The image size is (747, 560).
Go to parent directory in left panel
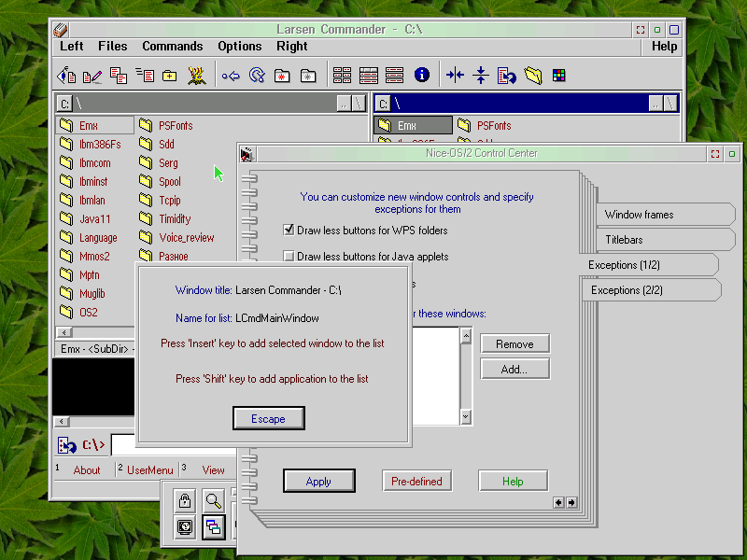[344, 104]
